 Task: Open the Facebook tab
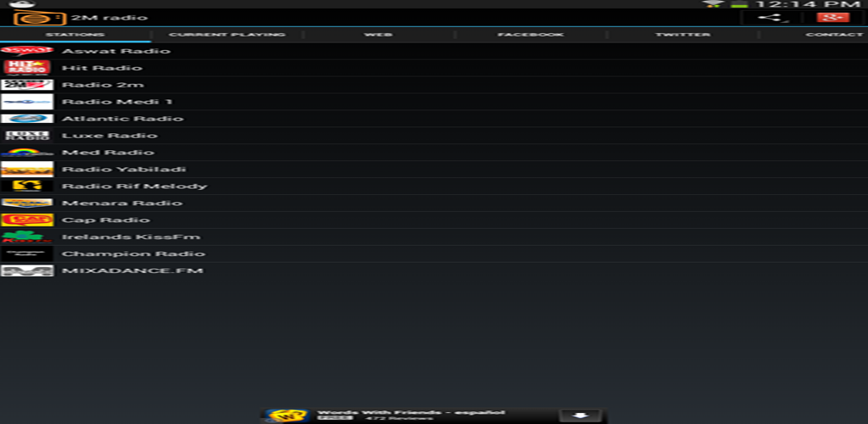click(x=531, y=34)
